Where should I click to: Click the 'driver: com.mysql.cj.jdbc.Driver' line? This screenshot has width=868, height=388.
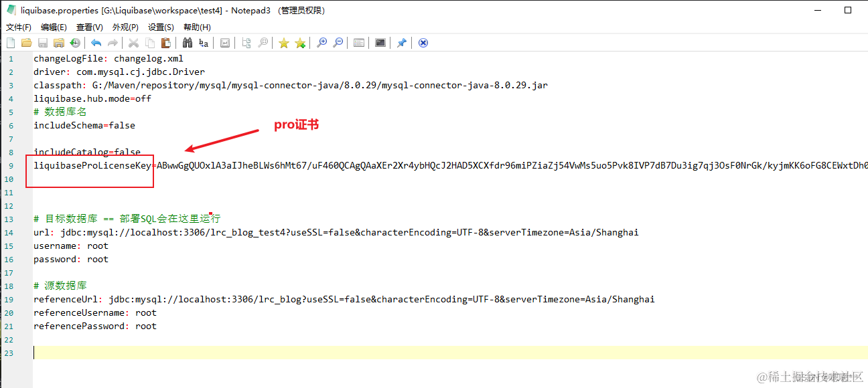point(119,72)
